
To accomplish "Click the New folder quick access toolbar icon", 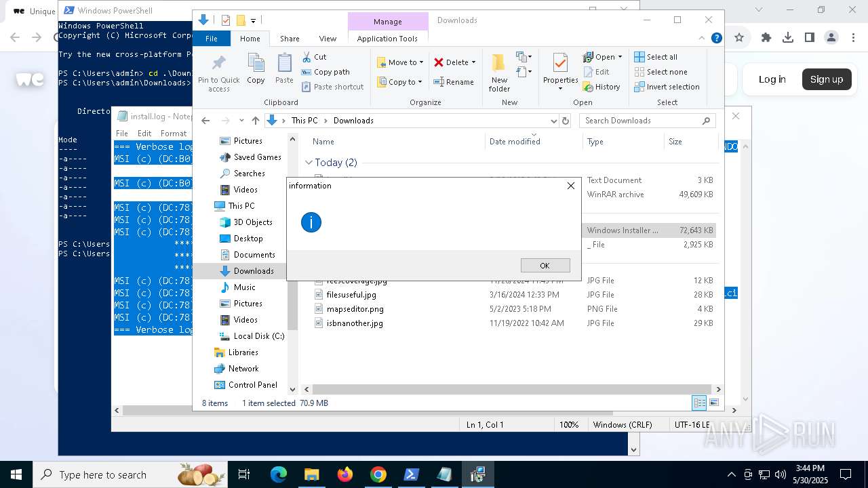I will tap(240, 20).
